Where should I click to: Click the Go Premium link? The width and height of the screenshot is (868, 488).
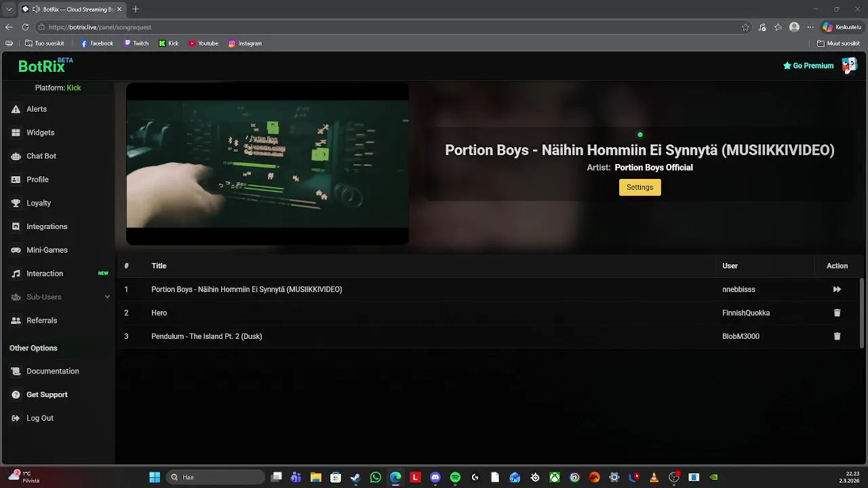808,66
